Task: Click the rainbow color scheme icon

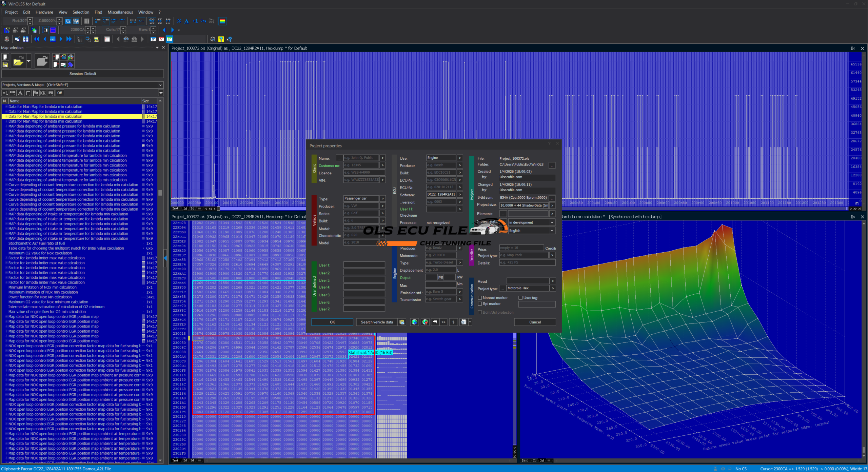Action: coord(222,21)
